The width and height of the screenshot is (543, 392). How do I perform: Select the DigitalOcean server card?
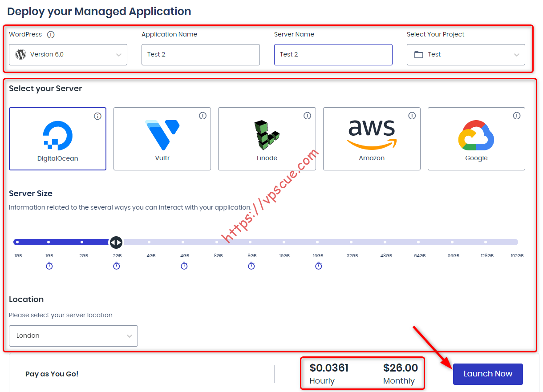(57, 139)
